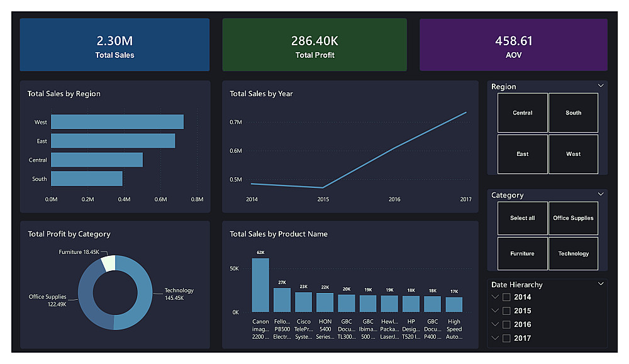Choose Technology category tile
This screenshot has height=364, width=629.
click(x=573, y=253)
